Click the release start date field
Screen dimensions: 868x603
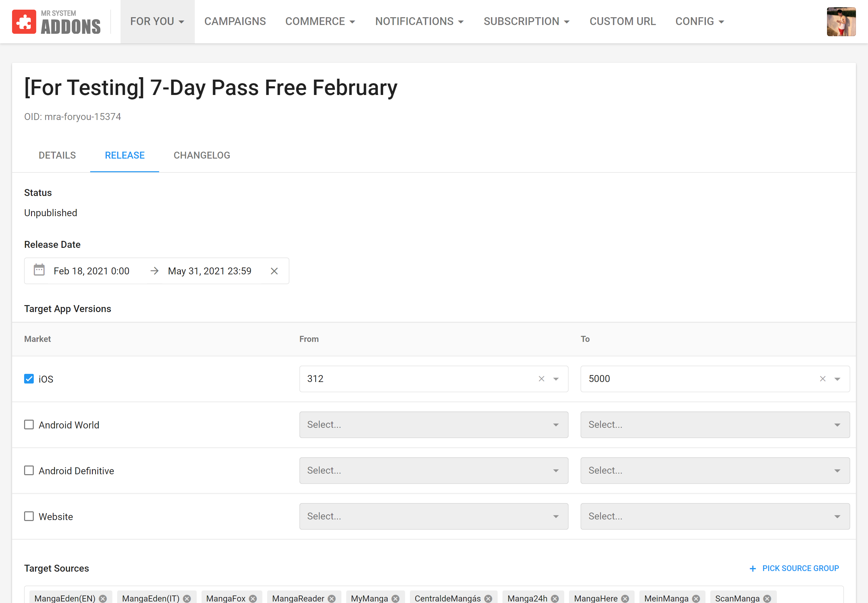click(x=92, y=271)
